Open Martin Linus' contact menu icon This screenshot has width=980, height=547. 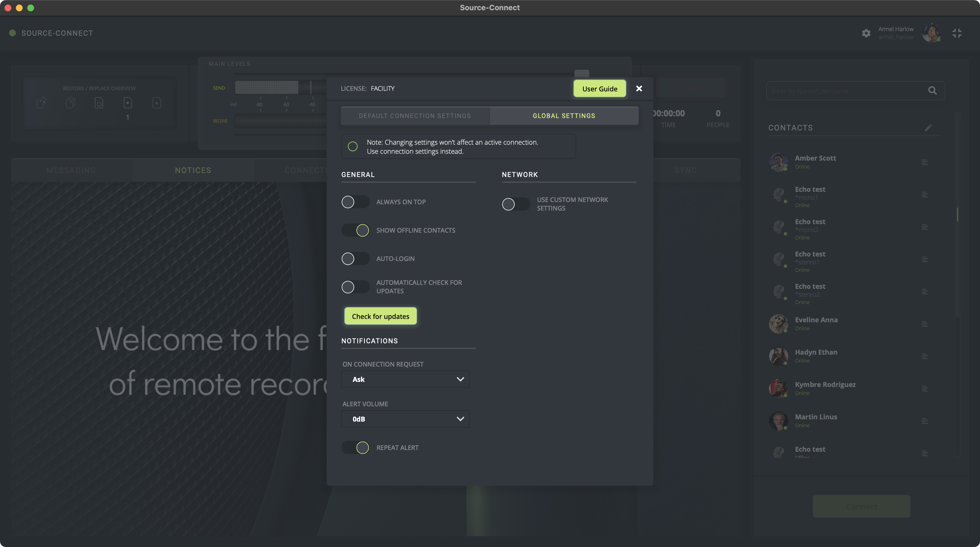(x=925, y=421)
